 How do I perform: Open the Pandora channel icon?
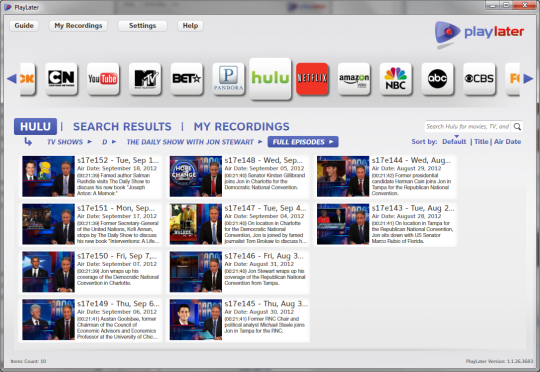(x=228, y=79)
